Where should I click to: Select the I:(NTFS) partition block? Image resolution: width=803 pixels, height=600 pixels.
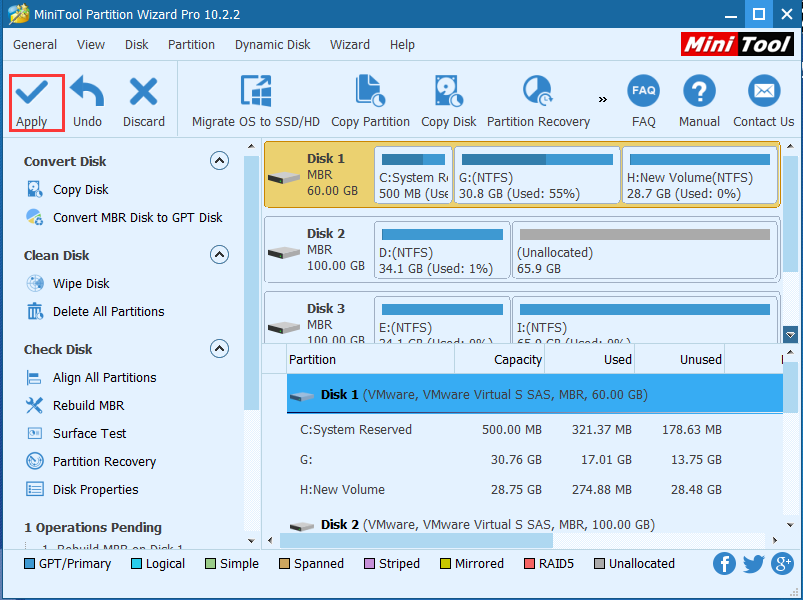point(645,319)
